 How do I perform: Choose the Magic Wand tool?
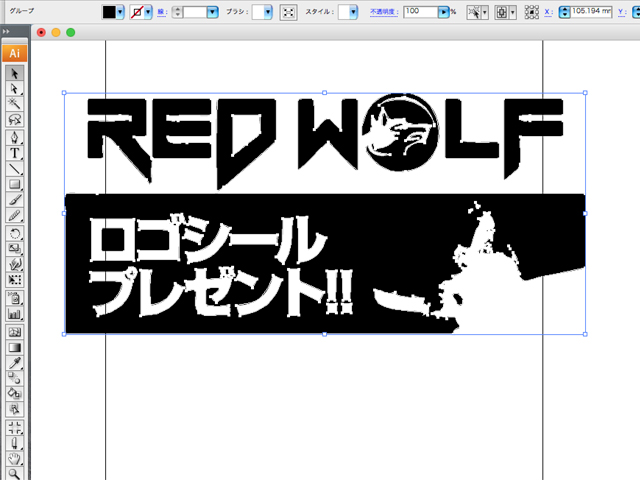coord(15,104)
